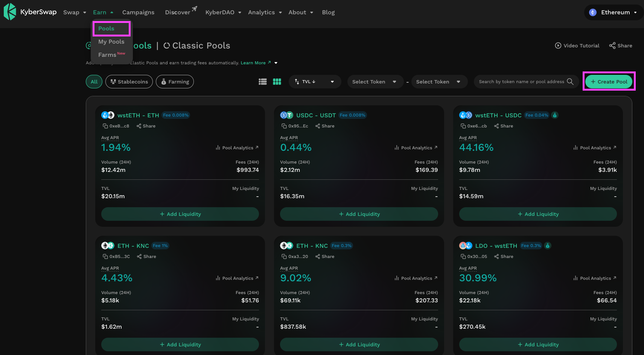The height and width of the screenshot is (355, 644).
Task: Click LDO - wstETH token pair icons
Action: 466,246
